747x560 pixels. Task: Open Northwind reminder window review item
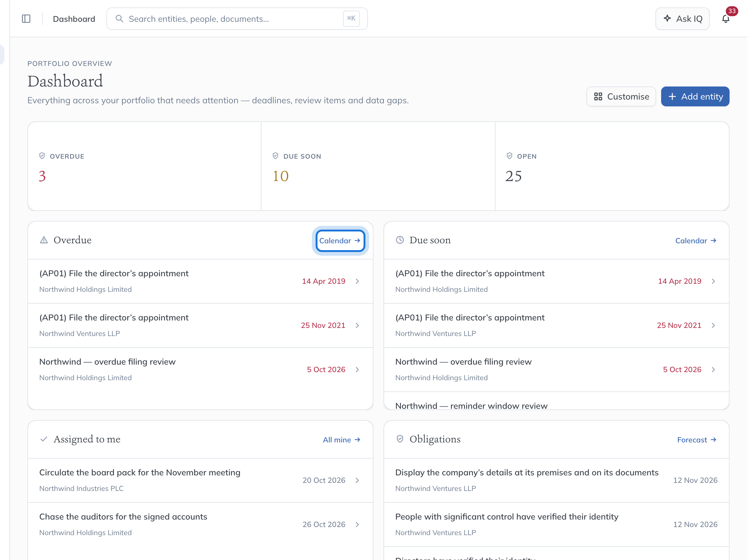556,401
